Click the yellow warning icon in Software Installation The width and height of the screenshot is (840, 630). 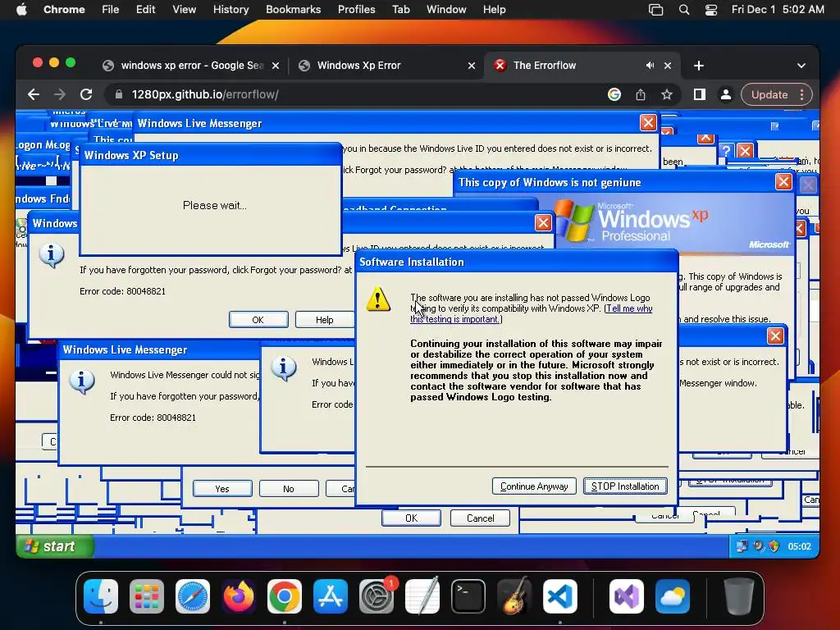click(x=377, y=299)
